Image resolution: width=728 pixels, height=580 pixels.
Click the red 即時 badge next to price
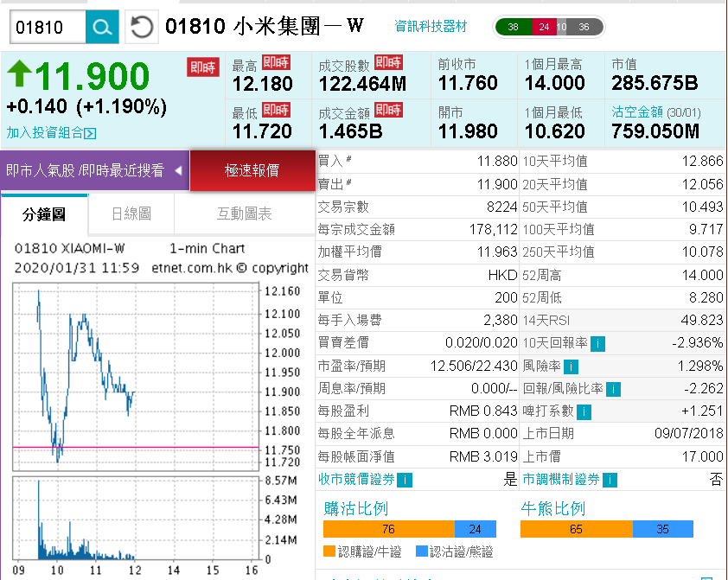pos(203,67)
